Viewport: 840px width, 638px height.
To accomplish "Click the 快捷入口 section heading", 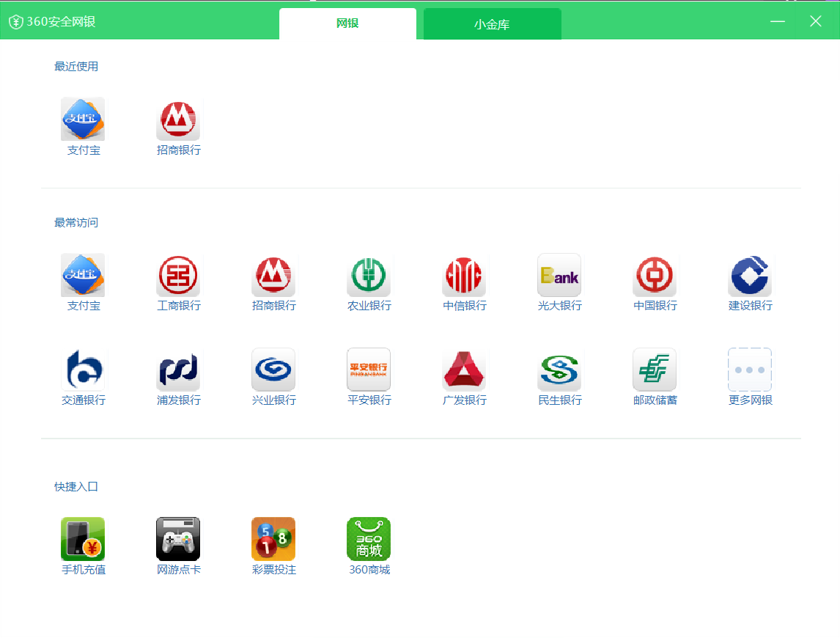I will tap(76, 487).
